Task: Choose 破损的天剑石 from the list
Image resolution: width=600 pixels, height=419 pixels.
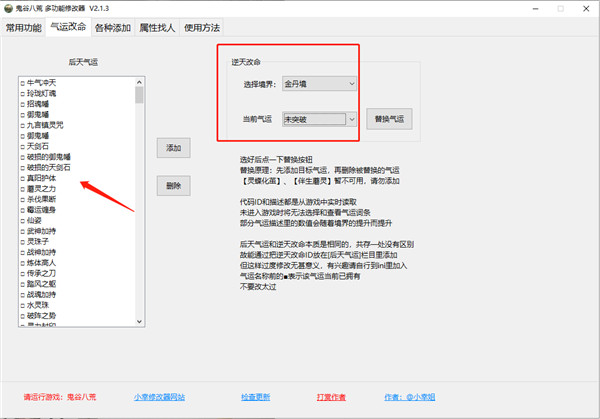Action: (x=48, y=167)
